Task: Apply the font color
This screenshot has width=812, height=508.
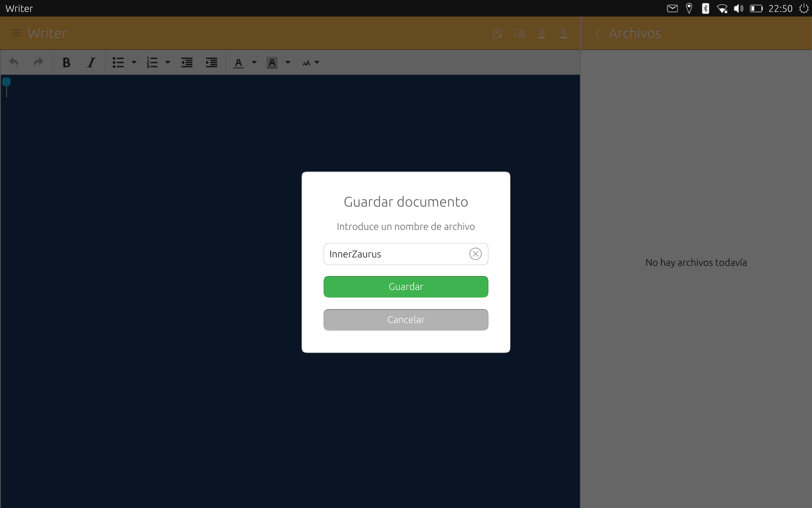Action: tap(239, 63)
